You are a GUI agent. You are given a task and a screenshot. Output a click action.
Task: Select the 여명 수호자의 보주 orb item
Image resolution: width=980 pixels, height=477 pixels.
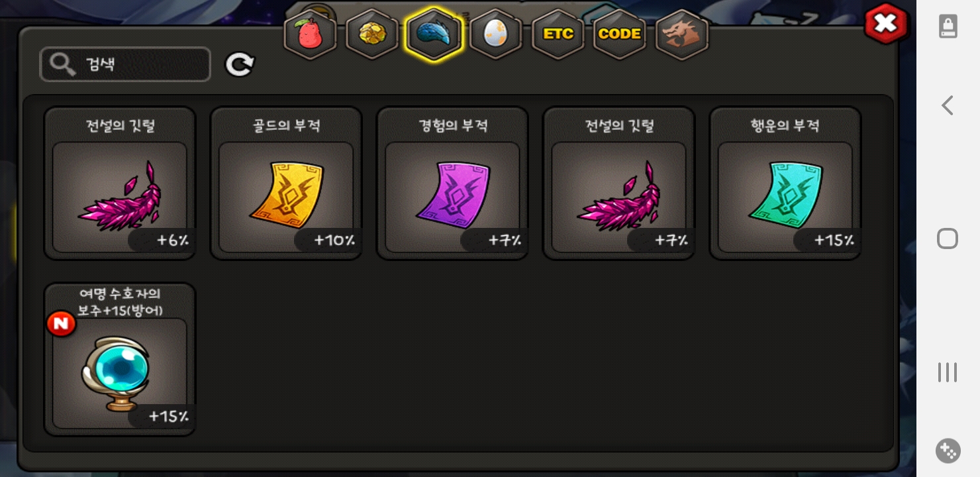click(x=120, y=360)
